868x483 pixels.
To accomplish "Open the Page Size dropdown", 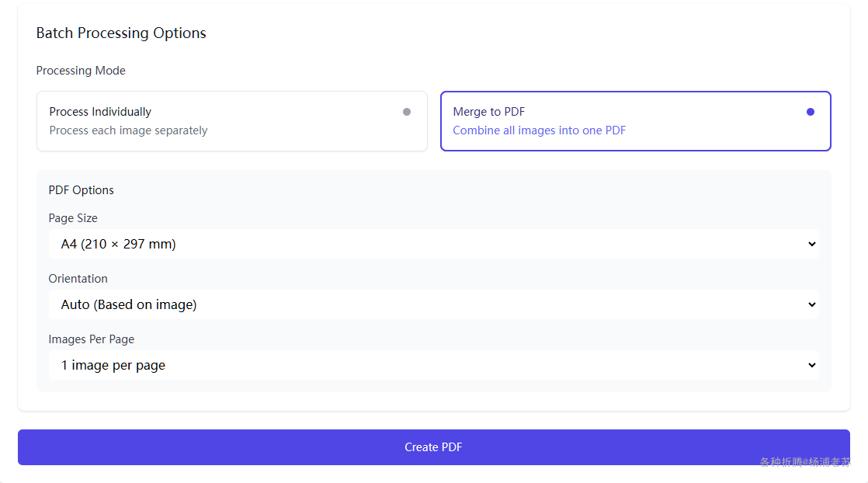I will (x=432, y=244).
